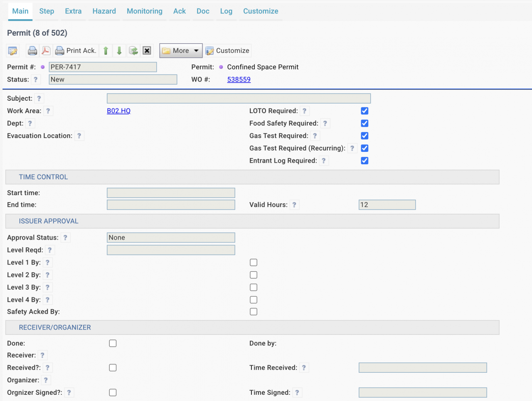Image resolution: width=532 pixels, height=401 pixels.
Task: Open help for LOTO Required
Action: point(305,111)
